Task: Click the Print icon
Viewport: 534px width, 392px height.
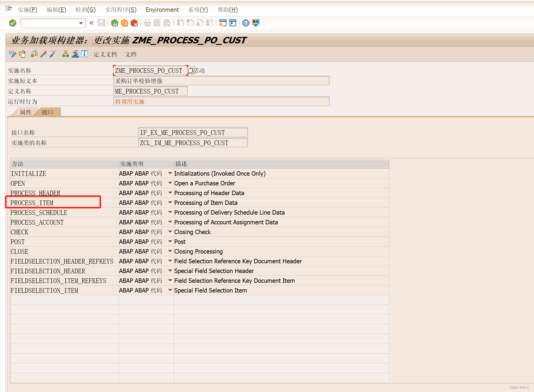Action: tap(147, 23)
